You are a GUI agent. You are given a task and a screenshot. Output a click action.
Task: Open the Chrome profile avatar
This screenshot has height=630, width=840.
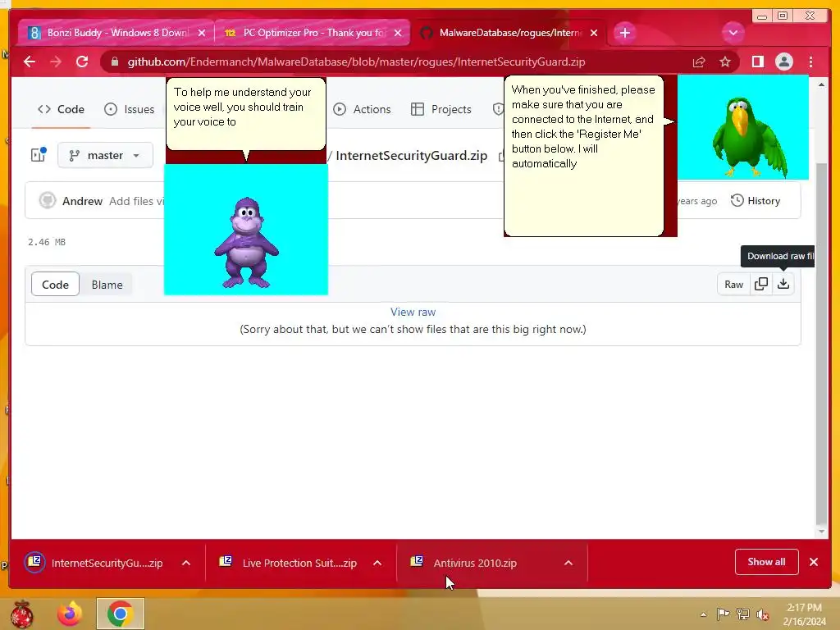click(783, 62)
